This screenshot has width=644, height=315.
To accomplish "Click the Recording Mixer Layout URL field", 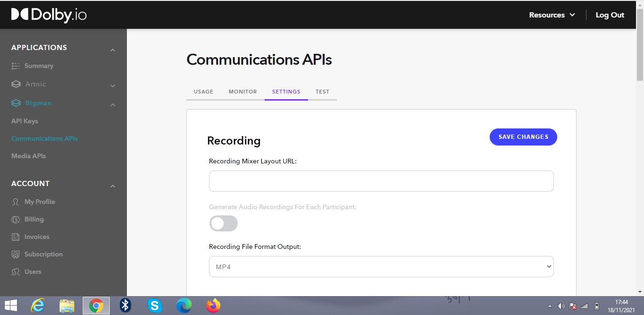I will click(381, 181).
